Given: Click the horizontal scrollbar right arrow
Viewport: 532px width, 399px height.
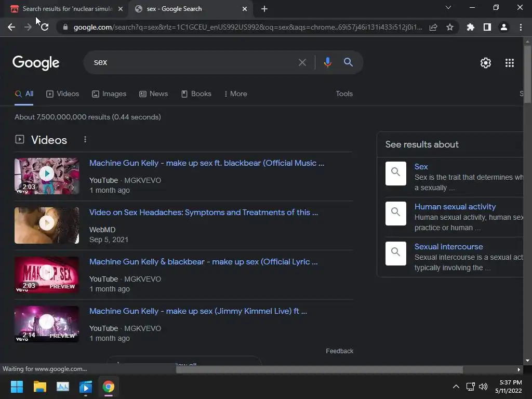Looking at the screenshot, I should click(519, 369).
